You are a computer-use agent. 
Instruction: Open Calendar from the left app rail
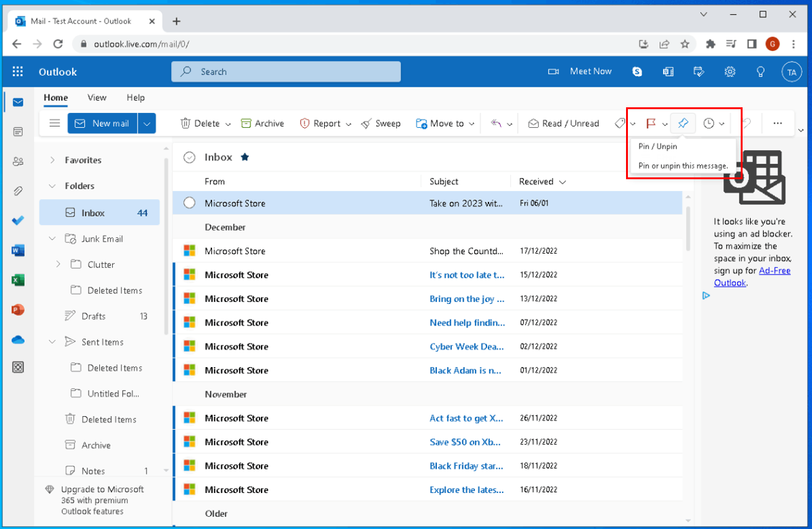point(18,131)
